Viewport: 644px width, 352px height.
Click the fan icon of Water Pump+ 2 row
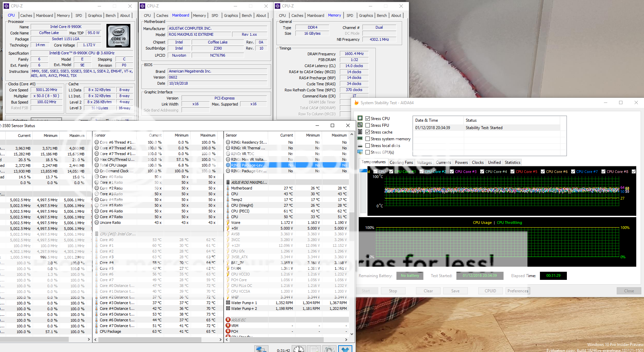click(228, 309)
